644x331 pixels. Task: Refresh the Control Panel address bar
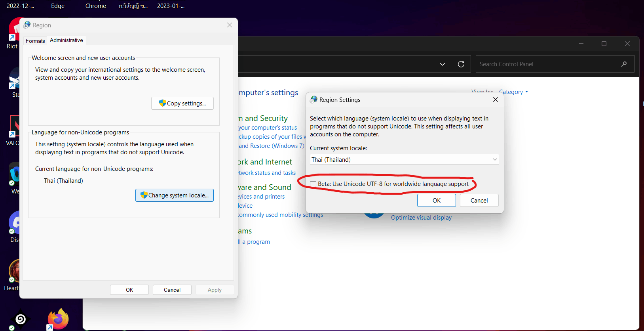pyautogui.click(x=461, y=64)
